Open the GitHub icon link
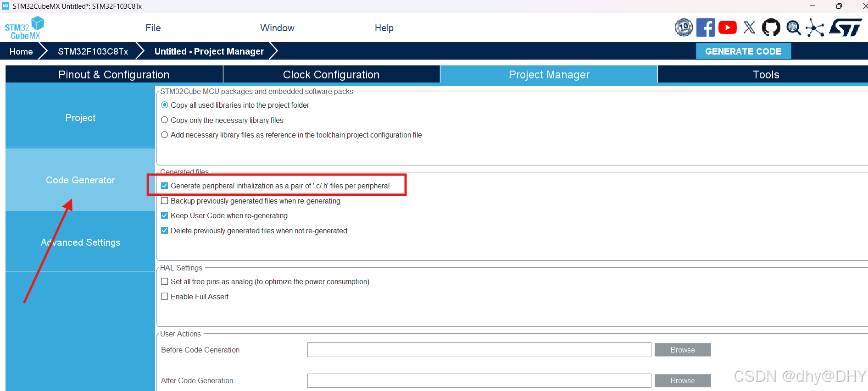The image size is (868, 391). pos(771,28)
